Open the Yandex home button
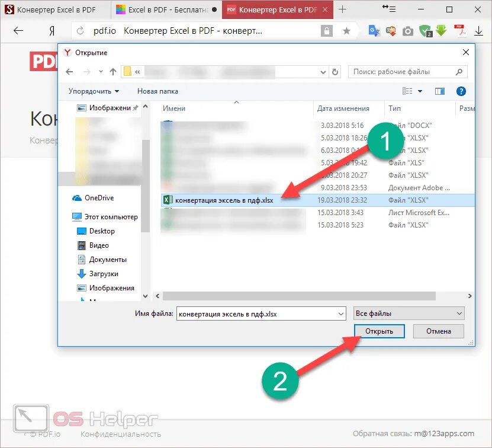Viewport: 492px width, 448px height. (x=52, y=31)
